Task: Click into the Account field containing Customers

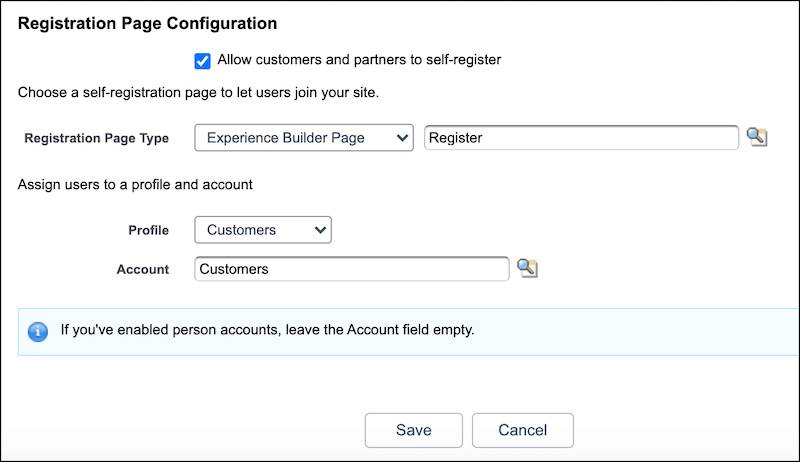Action: click(x=352, y=269)
